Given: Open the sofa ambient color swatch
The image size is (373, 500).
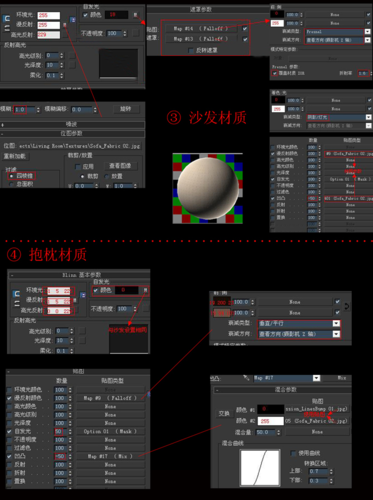Looking at the screenshot, I should point(49,15).
